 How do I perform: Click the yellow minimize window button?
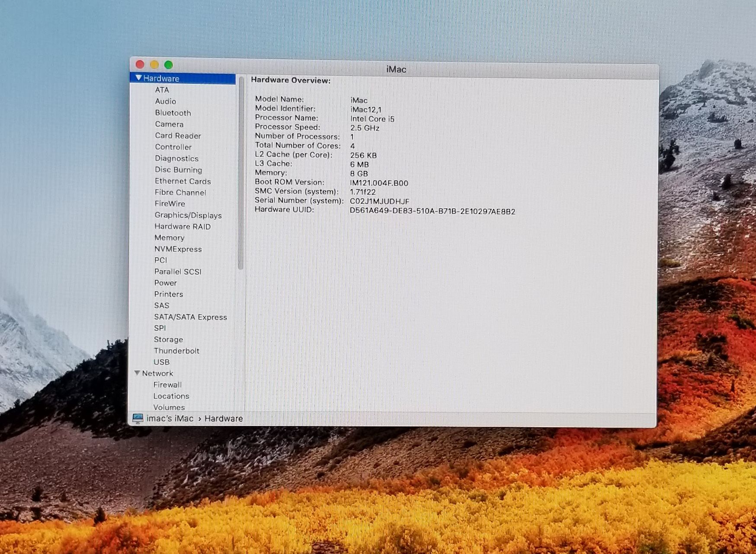click(154, 65)
